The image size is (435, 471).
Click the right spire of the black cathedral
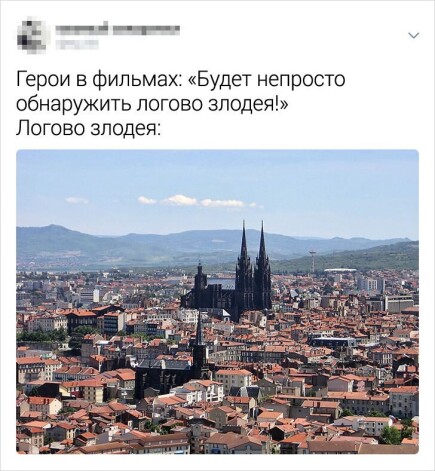[262, 242]
